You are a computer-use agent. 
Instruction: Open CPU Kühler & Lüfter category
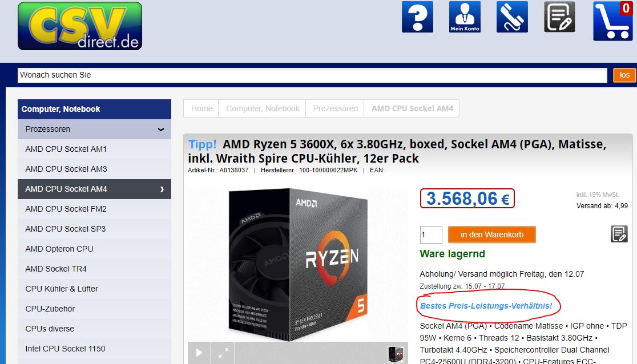click(x=94, y=289)
